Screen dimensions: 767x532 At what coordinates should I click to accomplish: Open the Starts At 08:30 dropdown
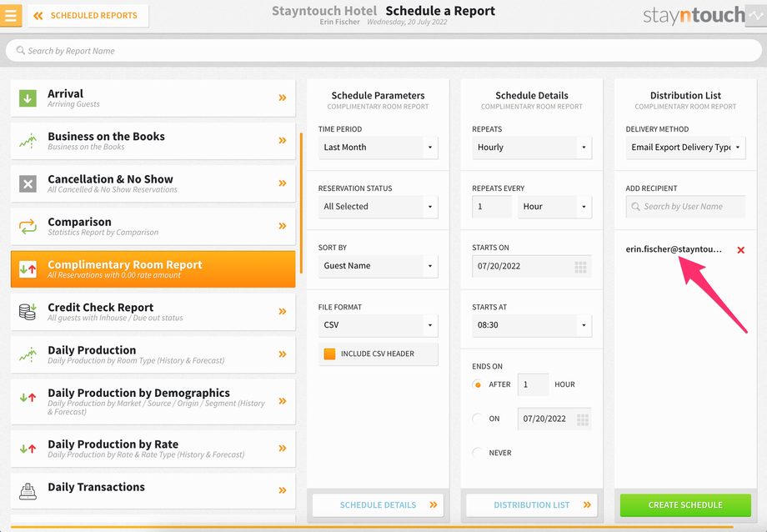click(x=532, y=325)
